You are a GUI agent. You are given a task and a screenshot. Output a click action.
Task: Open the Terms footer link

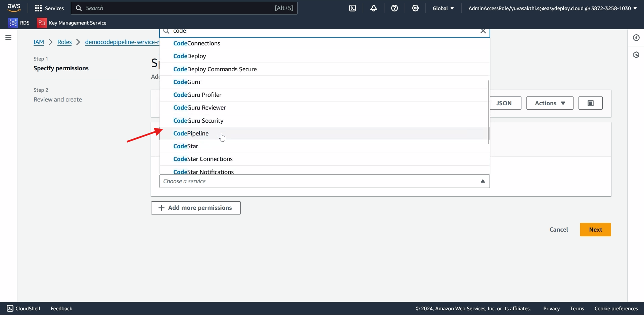click(577, 308)
